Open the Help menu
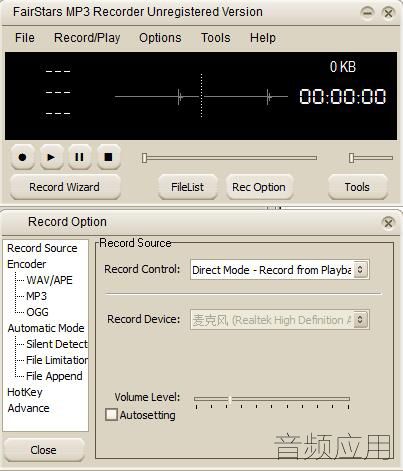403x471 pixels. coord(263,38)
